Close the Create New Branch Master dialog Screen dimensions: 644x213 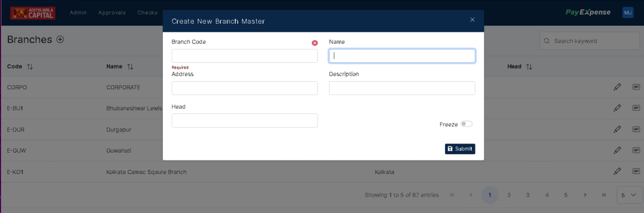pos(472,20)
